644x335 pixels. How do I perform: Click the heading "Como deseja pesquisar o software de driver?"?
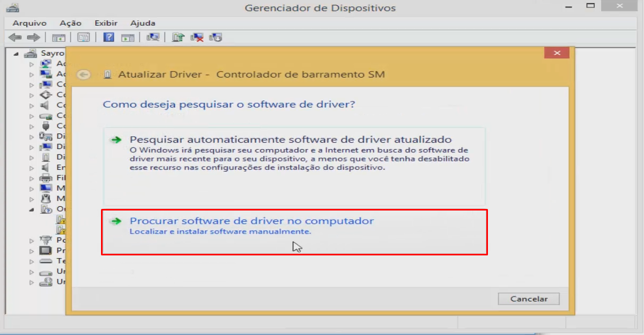pyautogui.click(x=229, y=104)
